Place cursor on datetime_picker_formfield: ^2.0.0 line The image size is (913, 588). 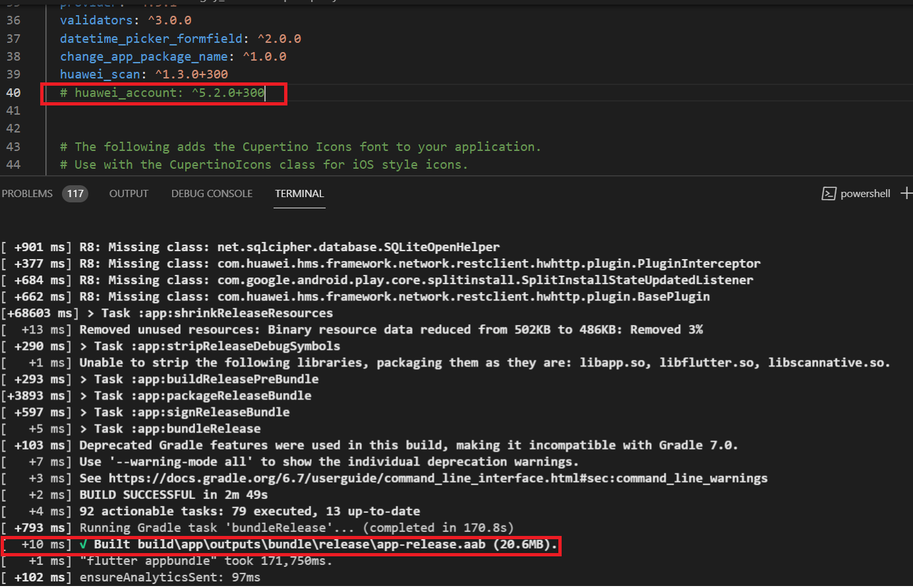(x=180, y=38)
